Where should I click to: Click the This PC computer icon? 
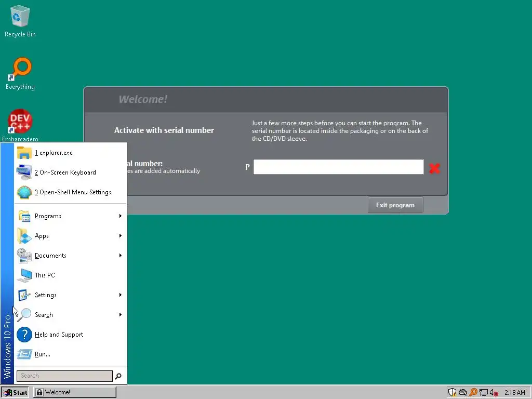pyautogui.click(x=24, y=275)
